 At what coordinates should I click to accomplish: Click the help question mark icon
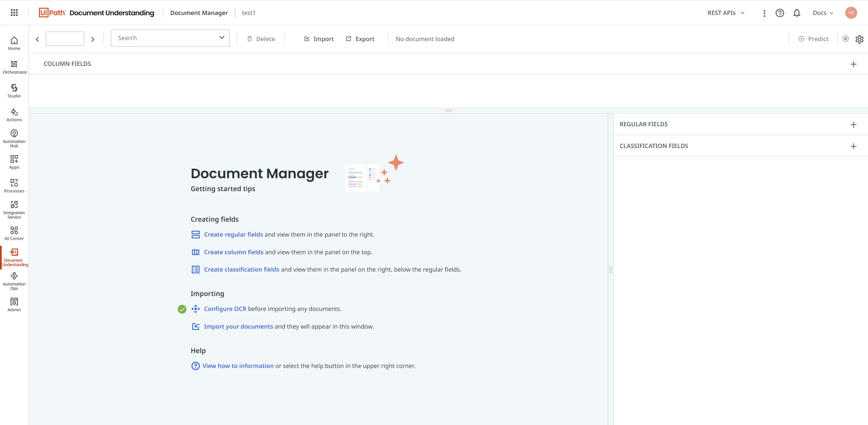coord(780,13)
